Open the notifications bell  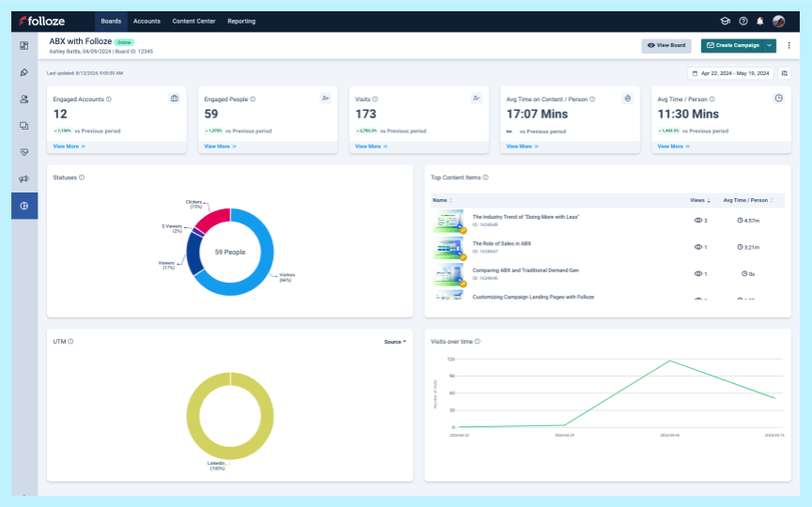pos(760,21)
